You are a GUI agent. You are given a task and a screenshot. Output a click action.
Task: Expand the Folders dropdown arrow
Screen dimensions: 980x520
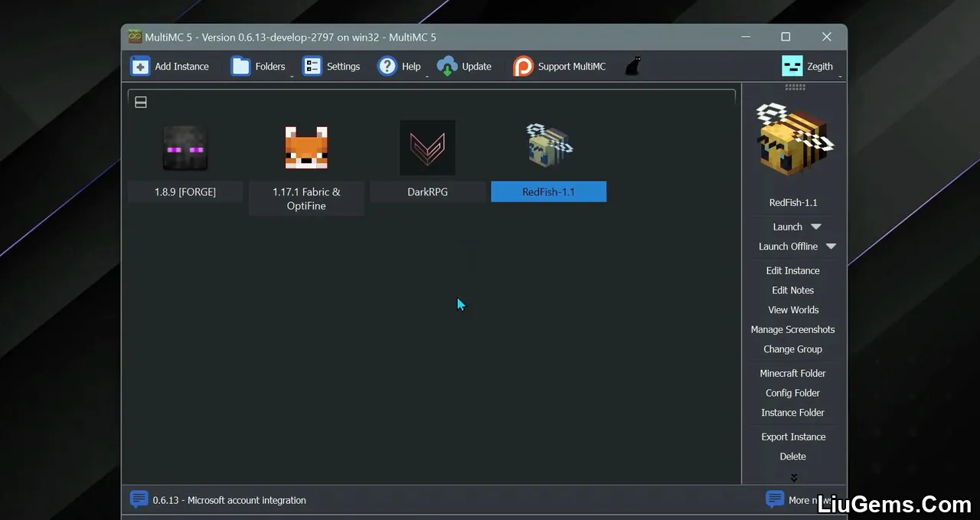point(292,76)
